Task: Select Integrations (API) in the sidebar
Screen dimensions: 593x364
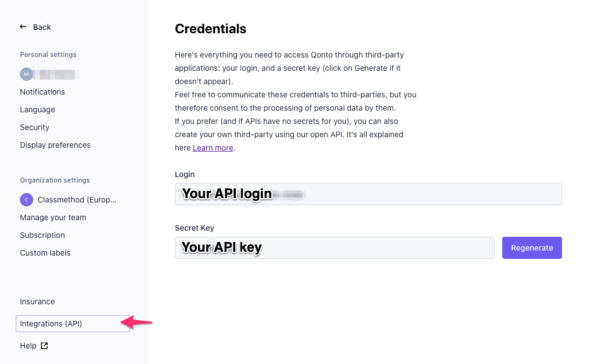Action: (73, 324)
